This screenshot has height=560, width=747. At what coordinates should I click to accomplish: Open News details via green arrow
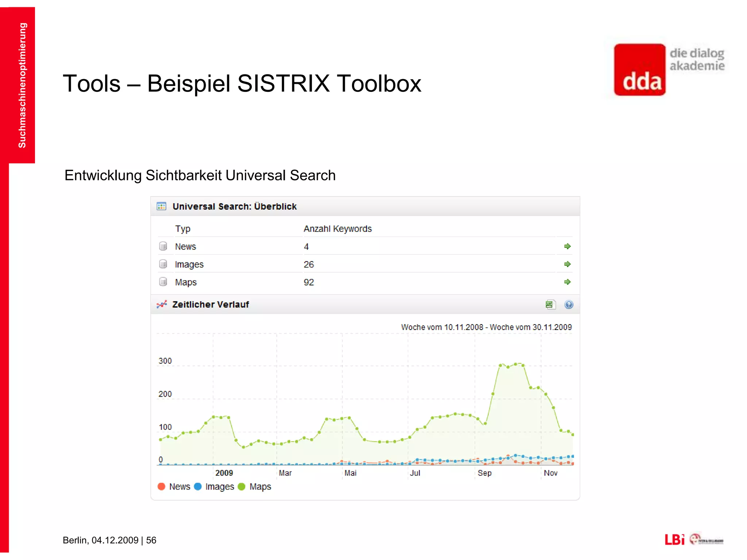pyautogui.click(x=567, y=246)
